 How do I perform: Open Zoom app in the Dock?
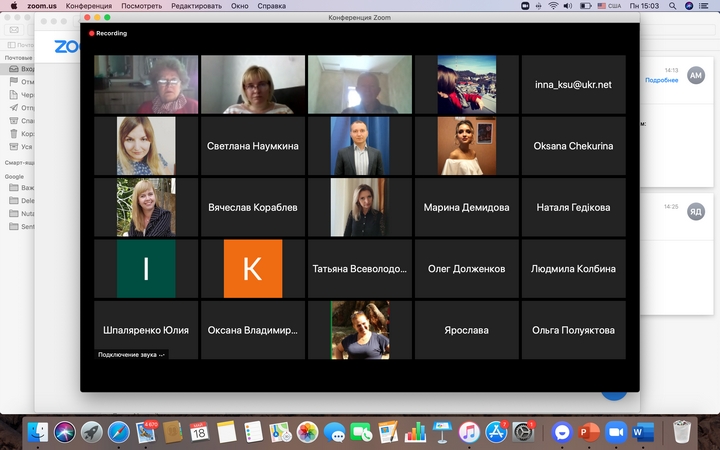tap(615, 432)
